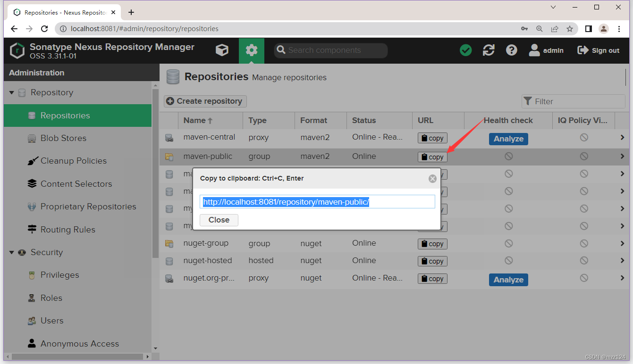Sort by the Type column header
This screenshot has width=633, height=364.
click(269, 121)
